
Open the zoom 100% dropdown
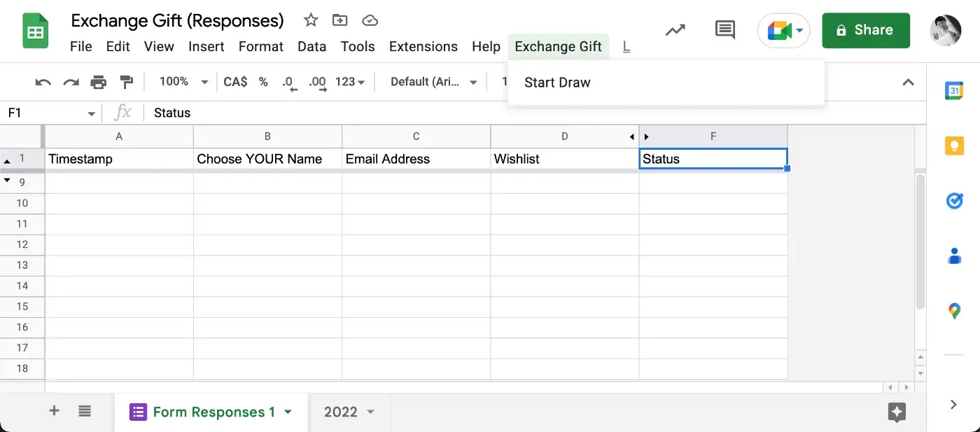pyautogui.click(x=184, y=82)
